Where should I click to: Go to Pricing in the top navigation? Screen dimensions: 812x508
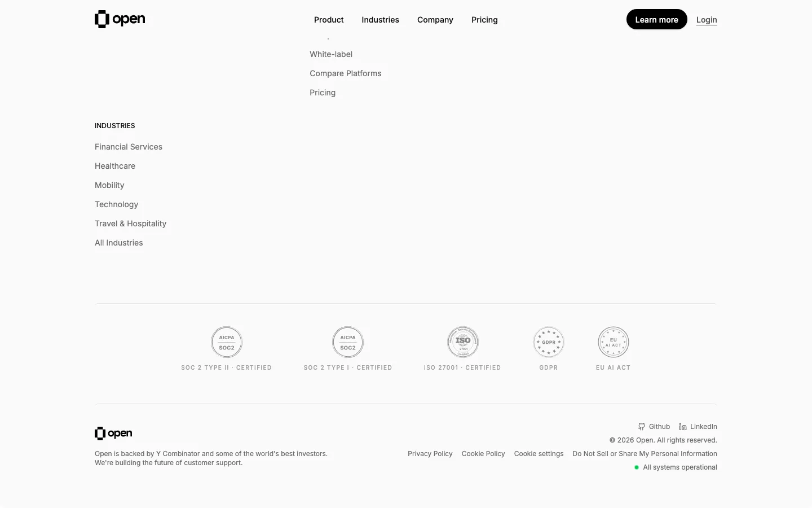click(484, 20)
